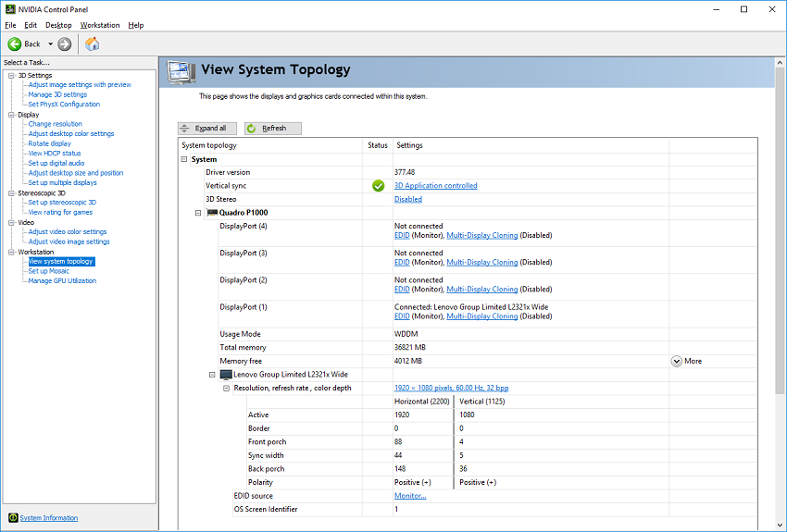Go to the Home page icon
The width and height of the screenshot is (787, 532).
pyautogui.click(x=92, y=44)
